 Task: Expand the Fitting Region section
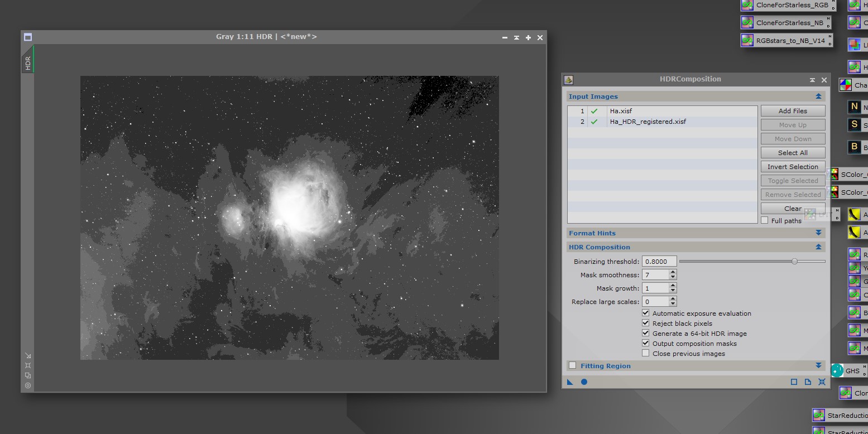[x=818, y=366]
